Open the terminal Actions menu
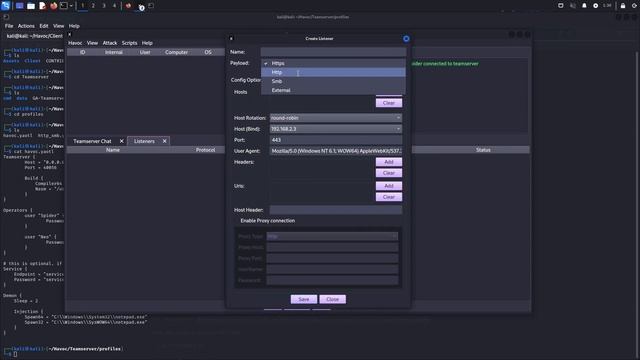This screenshot has height=360, width=640. point(26,26)
